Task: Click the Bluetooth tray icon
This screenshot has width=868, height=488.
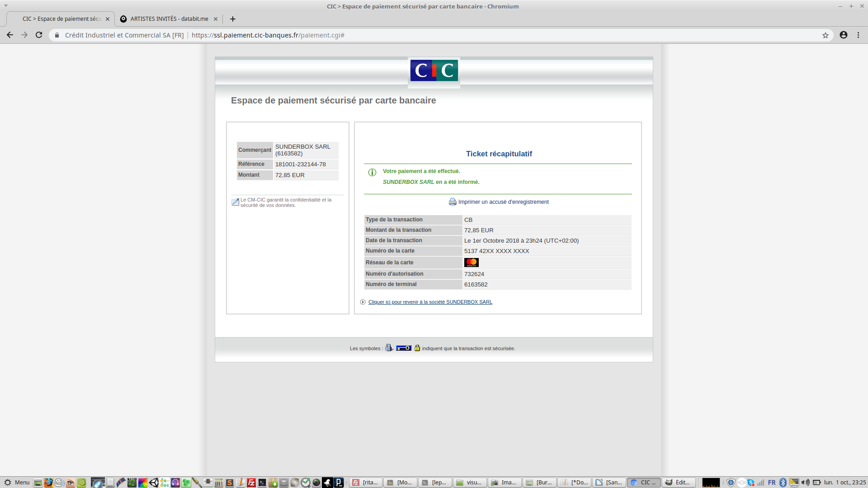Action: click(783, 483)
